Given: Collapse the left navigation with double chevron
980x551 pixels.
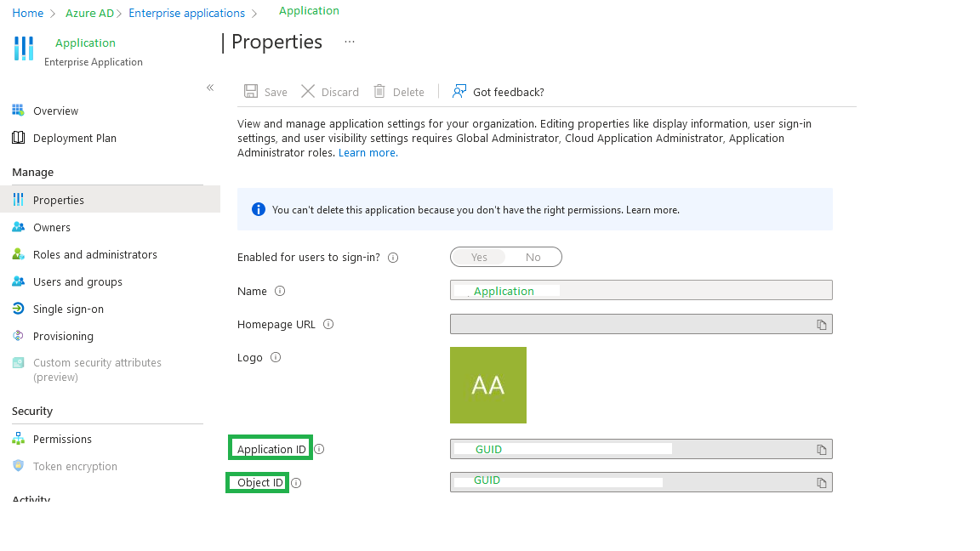Looking at the screenshot, I should coord(210,88).
